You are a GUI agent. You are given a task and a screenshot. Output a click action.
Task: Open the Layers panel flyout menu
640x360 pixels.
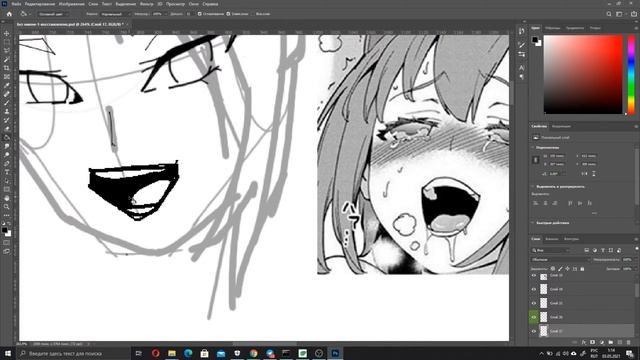[636, 239]
